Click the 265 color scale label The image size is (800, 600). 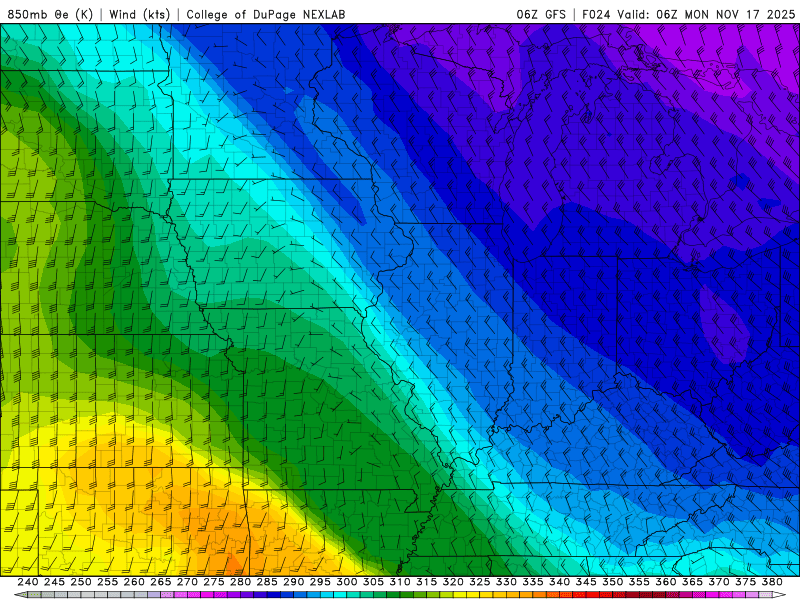pos(160,582)
